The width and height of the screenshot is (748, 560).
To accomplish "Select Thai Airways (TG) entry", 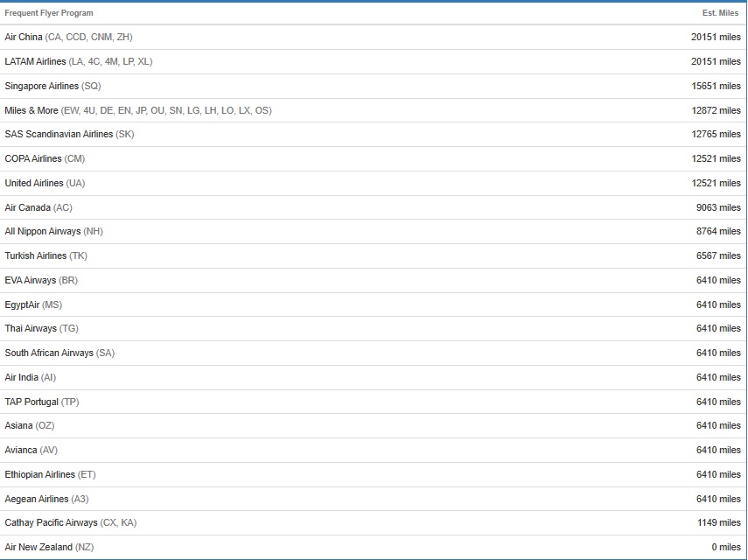I will click(x=41, y=328).
